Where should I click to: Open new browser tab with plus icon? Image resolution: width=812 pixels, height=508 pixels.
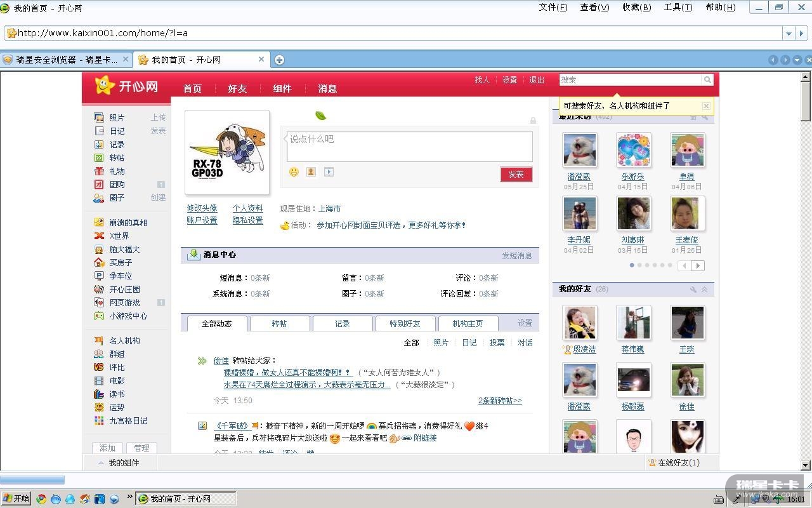pyautogui.click(x=279, y=60)
